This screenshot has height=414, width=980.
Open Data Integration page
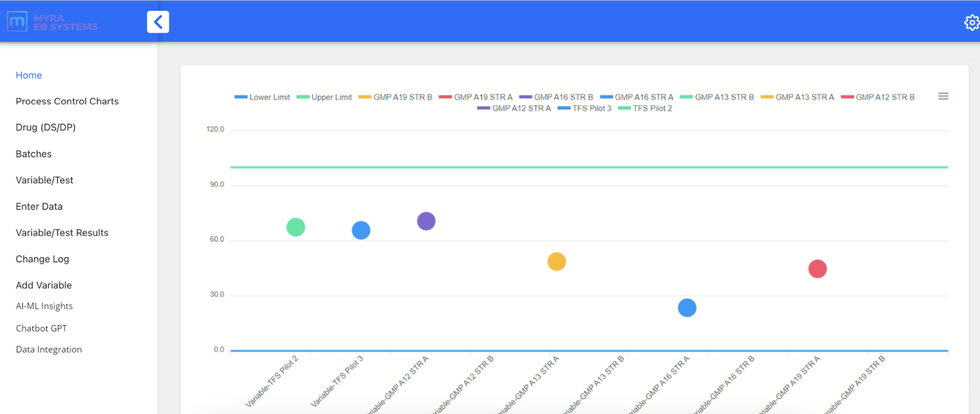point(49,350)
